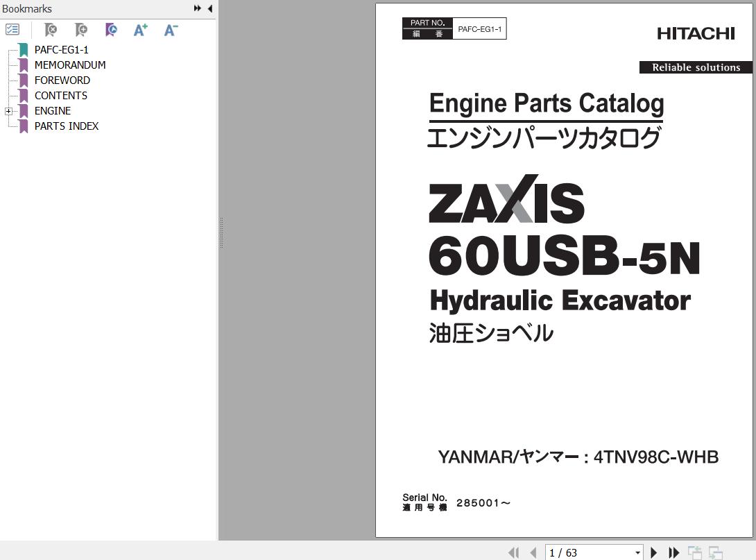Click the add new bookmark icon

click(x=81, y=30)
